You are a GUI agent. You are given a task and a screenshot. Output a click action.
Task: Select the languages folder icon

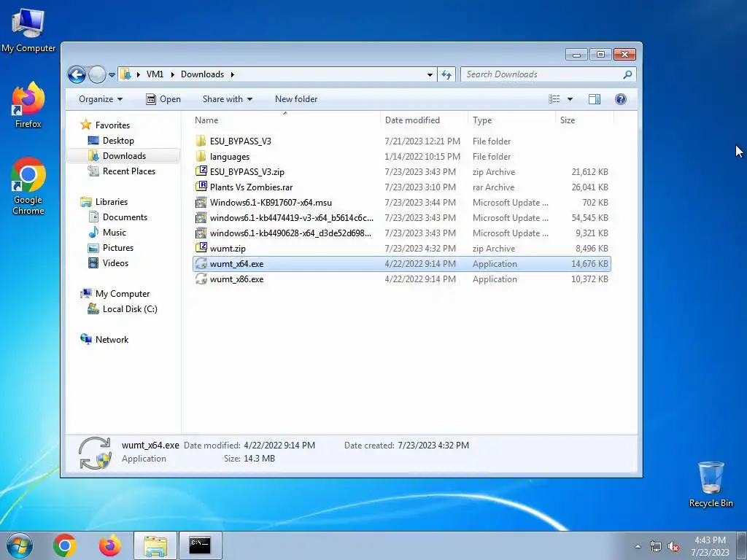pos(201,156)
